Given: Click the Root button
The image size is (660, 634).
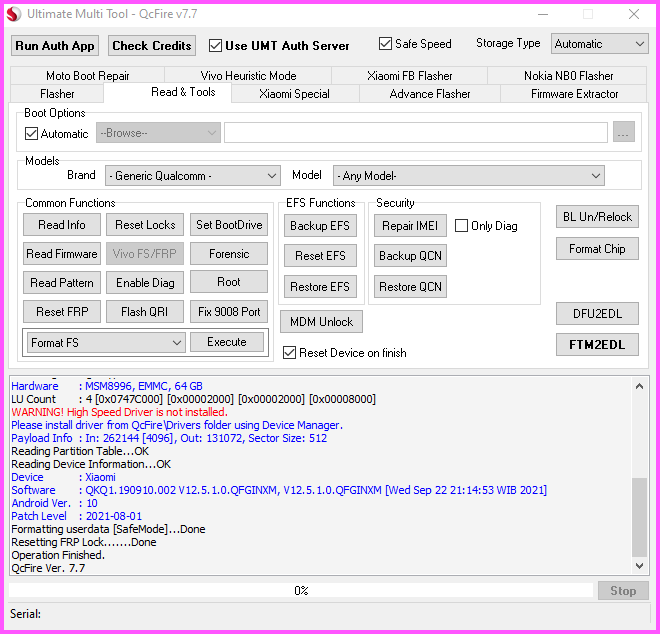Looking at the screenshot, I should coord(229,282).
